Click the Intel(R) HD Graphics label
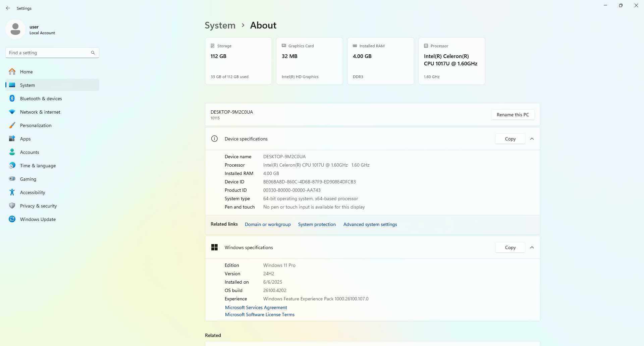The image size is (644, 346). pyautogui.click(x=300, y=77)
